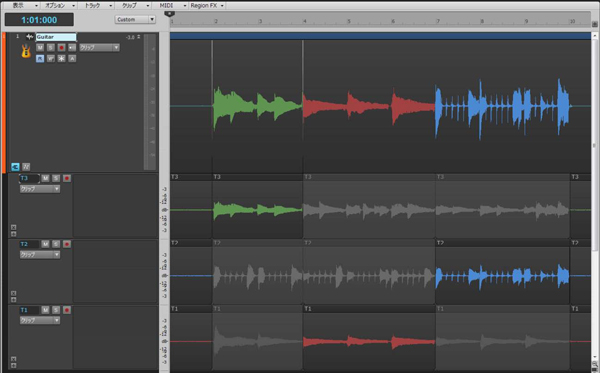Screen dimensions: 600x373
Task: Click the audio waveform icon beside Guitar name
Action: 29,37
